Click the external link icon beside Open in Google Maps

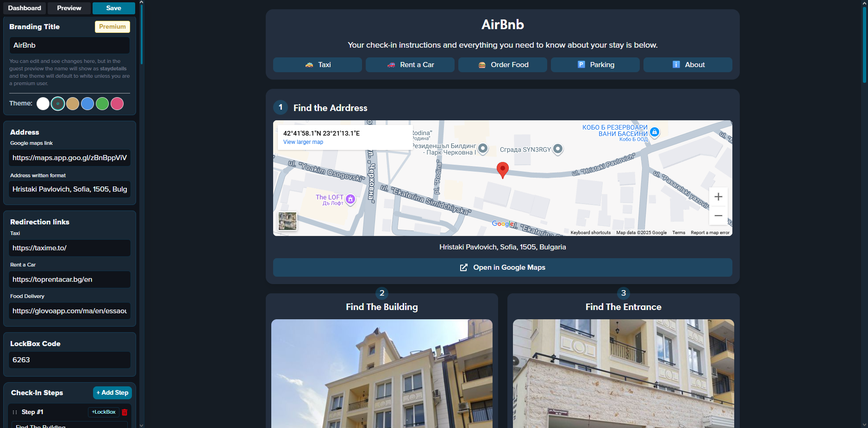pos(464,267)
